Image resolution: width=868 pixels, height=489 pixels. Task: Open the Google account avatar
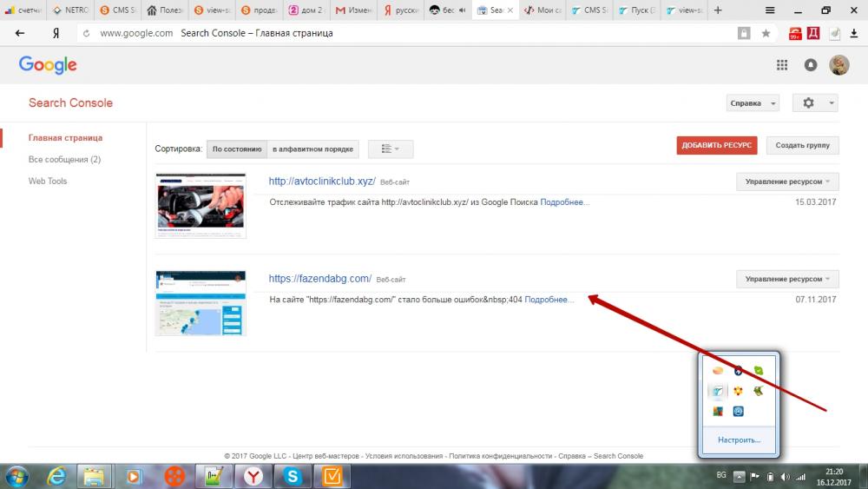(x=839, y=65)
